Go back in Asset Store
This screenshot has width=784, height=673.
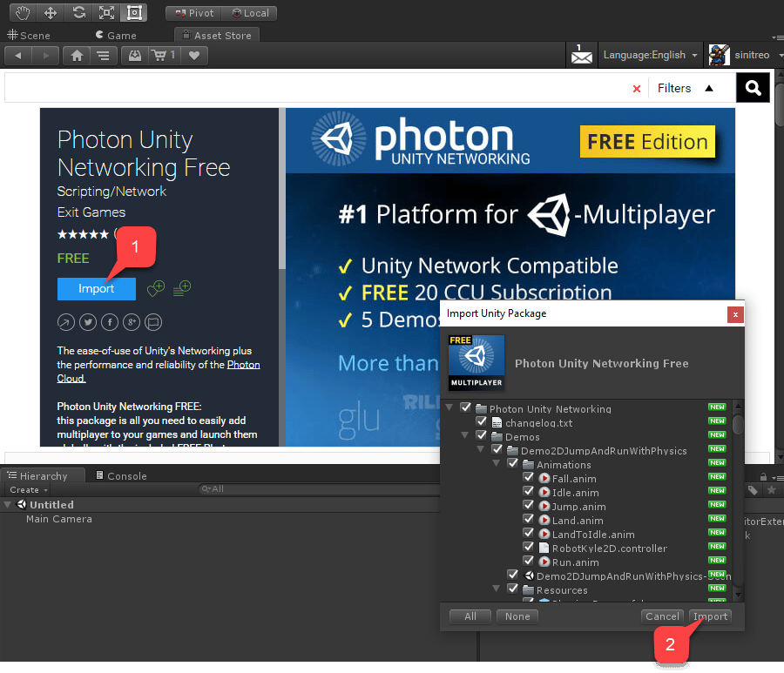[x=18, y=56]
